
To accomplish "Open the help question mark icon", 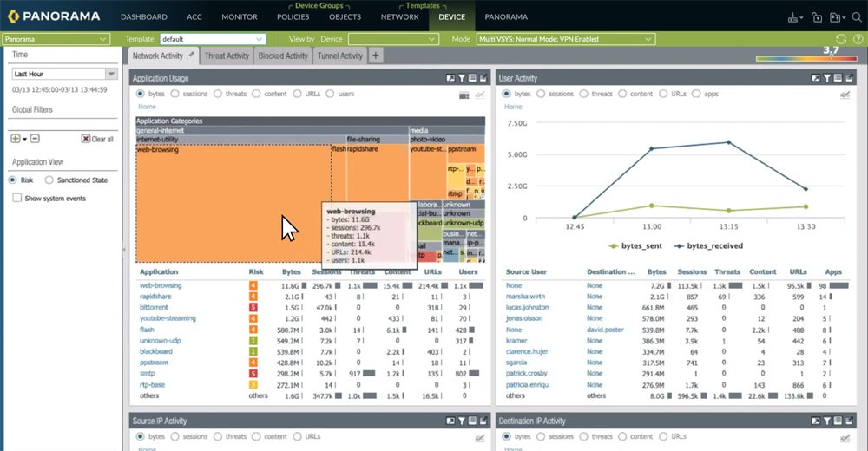I will click(857, 39).
